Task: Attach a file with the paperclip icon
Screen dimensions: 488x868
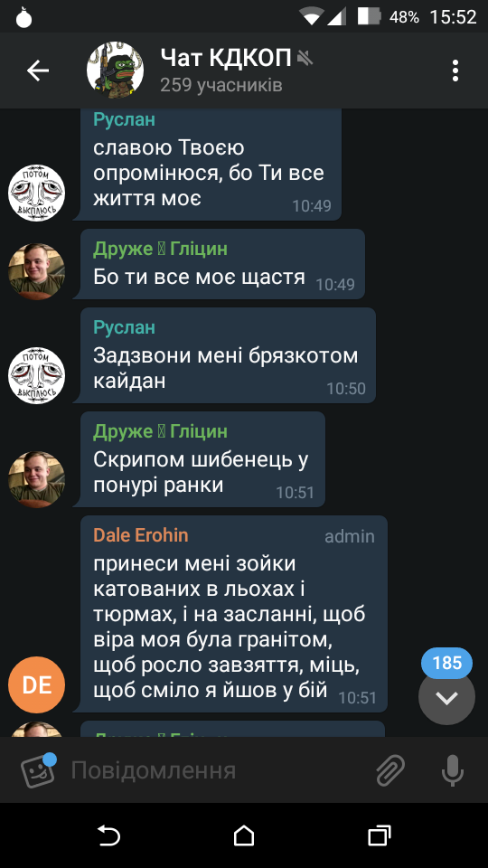Action: click(x=390, y=770)
